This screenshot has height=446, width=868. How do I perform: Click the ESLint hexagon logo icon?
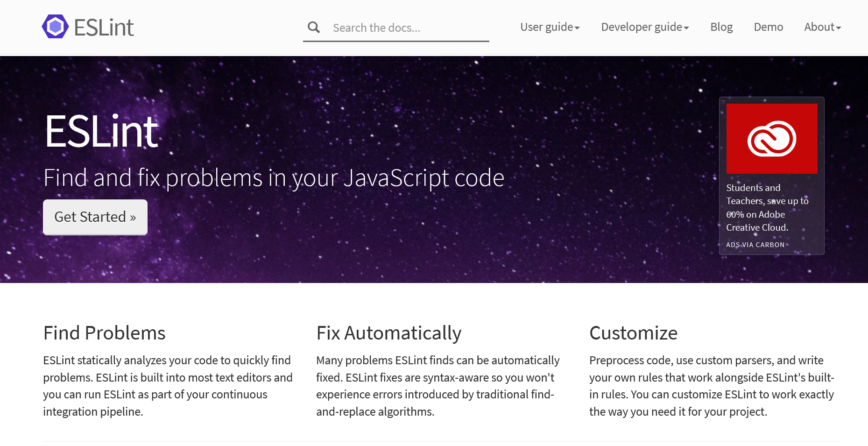(x=56, y=27)
